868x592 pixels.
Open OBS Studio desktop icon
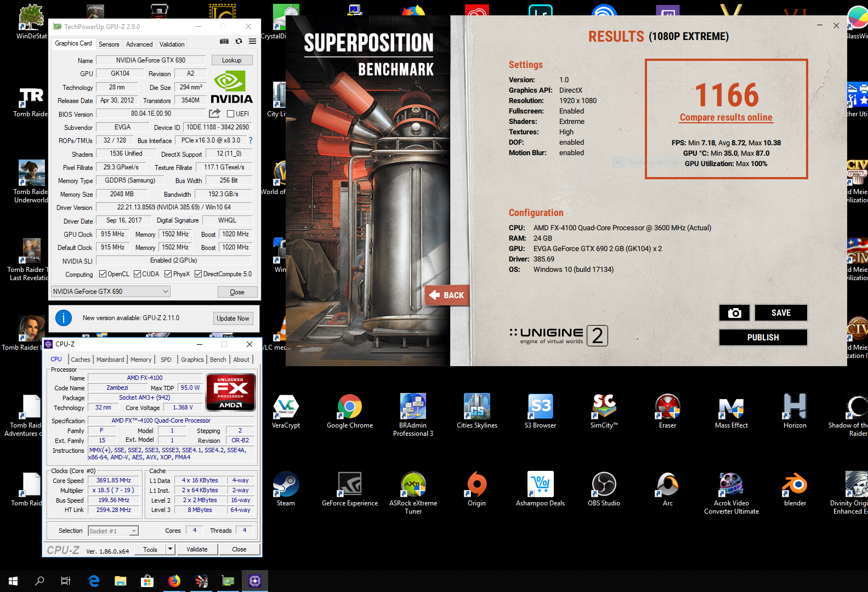point(604,489)
